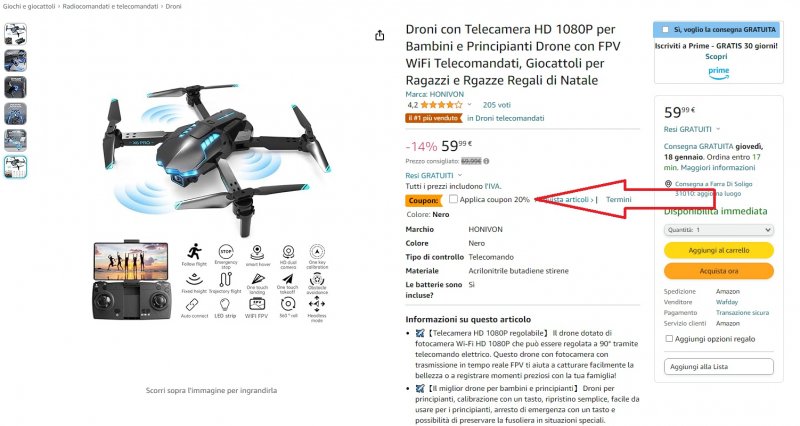The image size is (800, 426).
Task: Click the share icon above product image
Action: pos(380,35)
